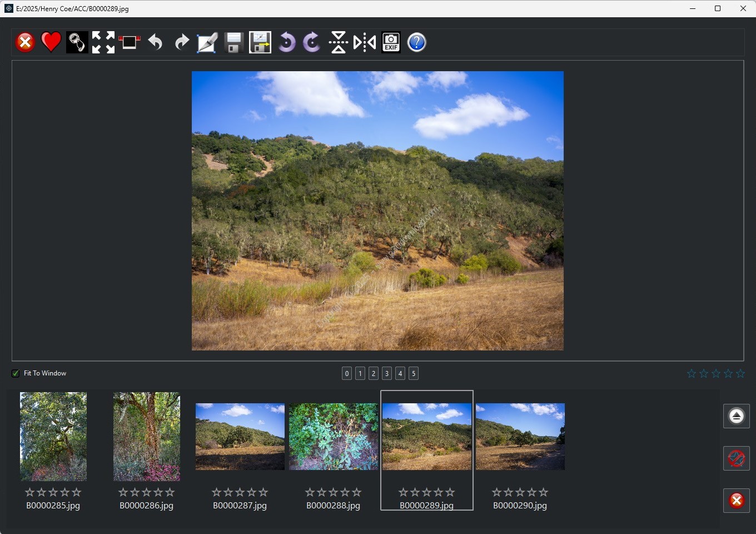The image size is (756, 534).
Task: Open help with the blue question mark
Action: point(416,42)
